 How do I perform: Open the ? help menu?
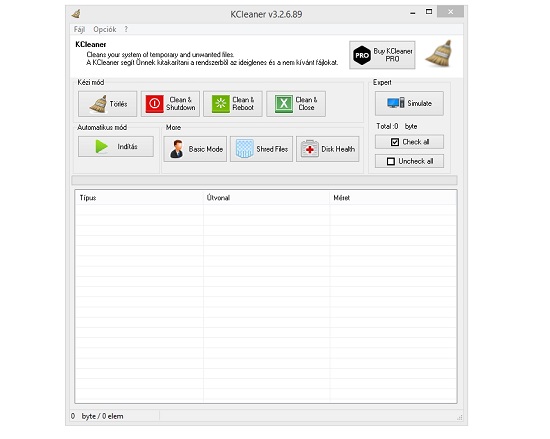click(126, 29)
